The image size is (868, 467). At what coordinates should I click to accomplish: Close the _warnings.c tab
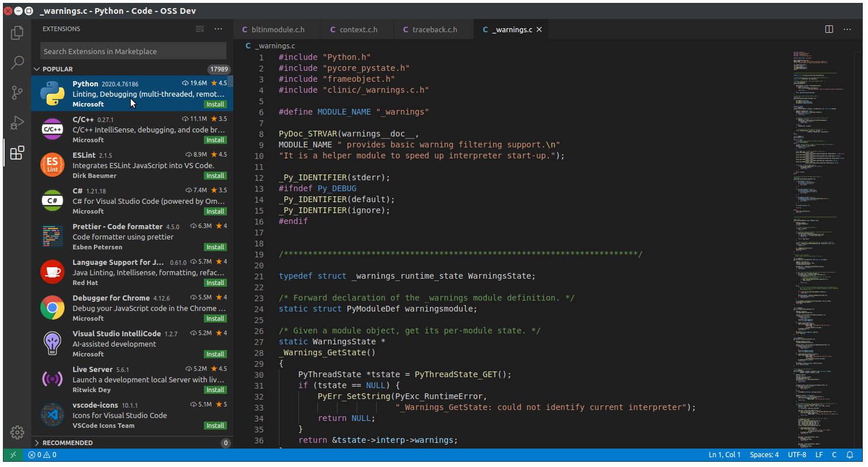click(x=539, y=29)
